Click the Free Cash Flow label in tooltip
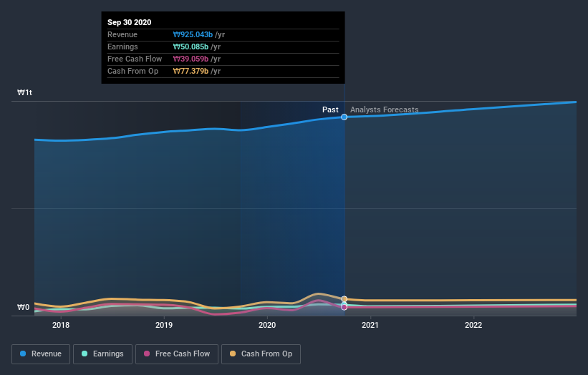 coord(135,59)
